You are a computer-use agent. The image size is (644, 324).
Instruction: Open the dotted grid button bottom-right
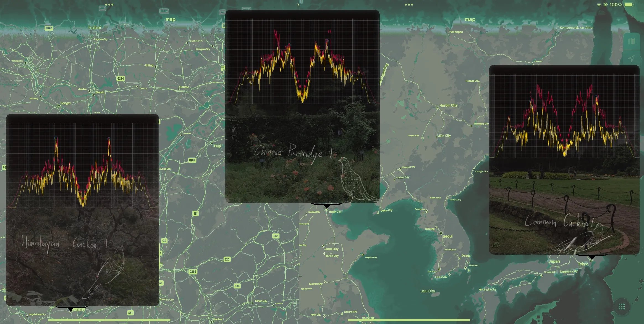(622, 306)
